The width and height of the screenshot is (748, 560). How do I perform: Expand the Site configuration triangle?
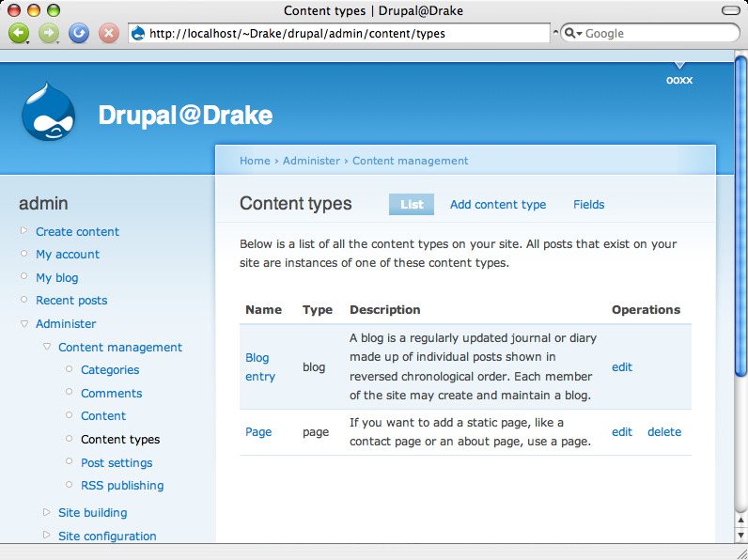47,536
